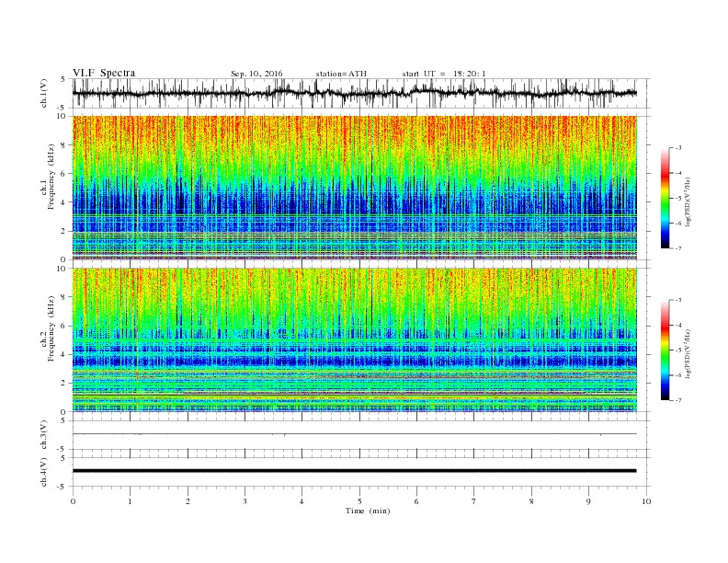Click the ch.1 spectrogram color scale bar
The width and height of the screenshot is (728, 563).
coord(665,198)
